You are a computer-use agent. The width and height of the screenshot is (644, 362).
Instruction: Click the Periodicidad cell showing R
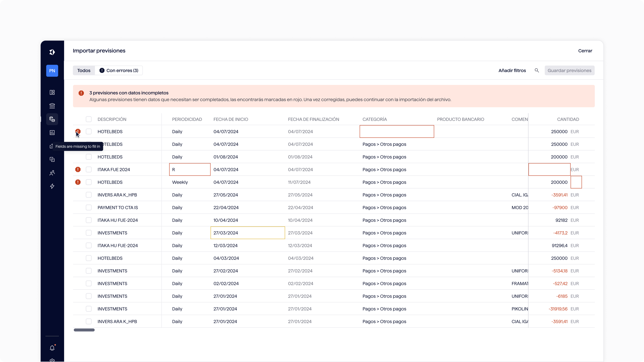[190, 170]
